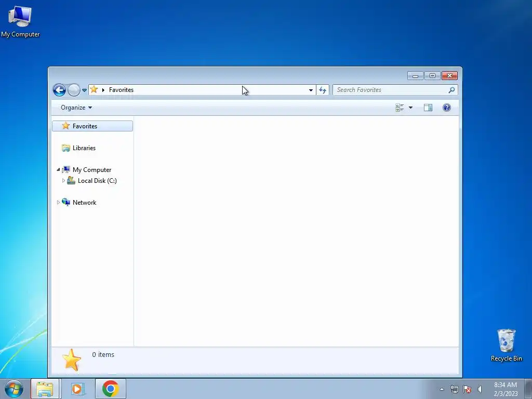This screenshot has width=532, height=399.
Task: Click the large star in details pane
Action: pos(72,360)
